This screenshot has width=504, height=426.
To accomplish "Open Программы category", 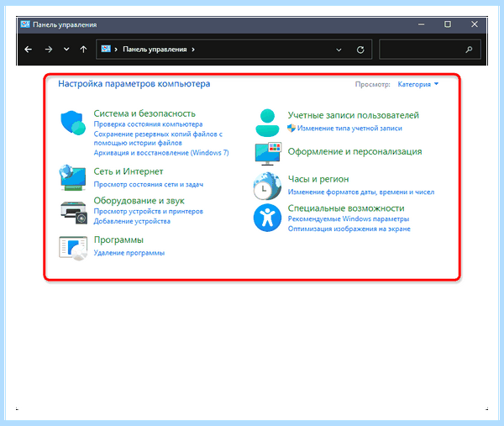I will (x=118, y=239).
